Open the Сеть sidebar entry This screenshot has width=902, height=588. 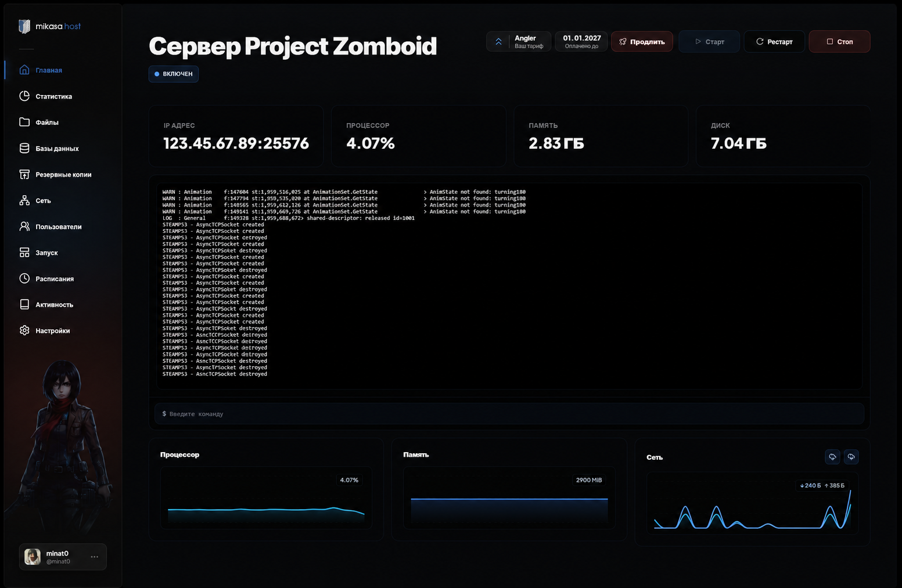point(43,201)
